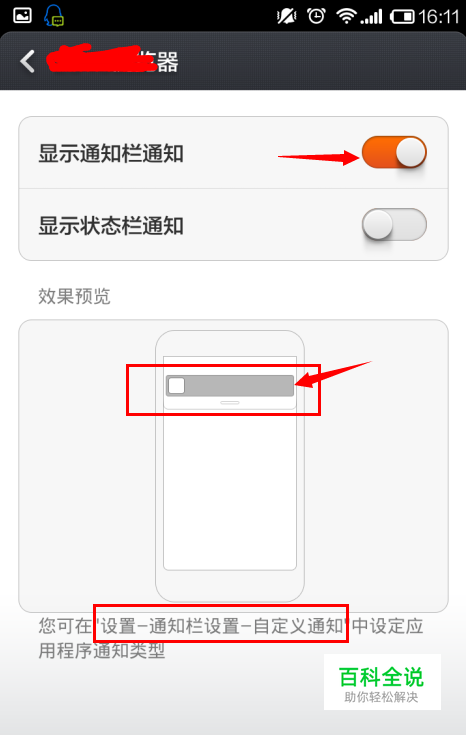466x735 pixels.
Task: Tap the gray notification bar in preview
Action: (x=230, y=386)
